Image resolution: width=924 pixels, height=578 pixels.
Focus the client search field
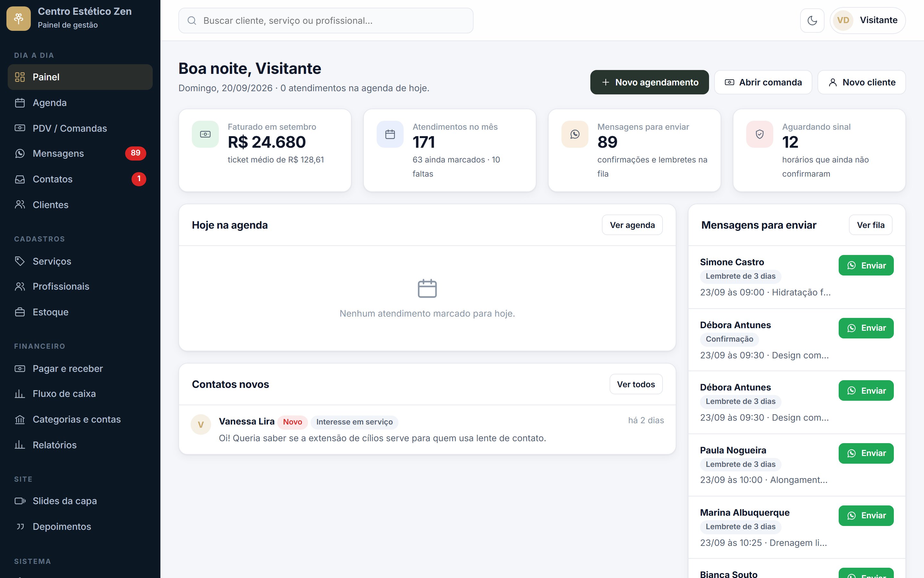(x=326, y=21)
